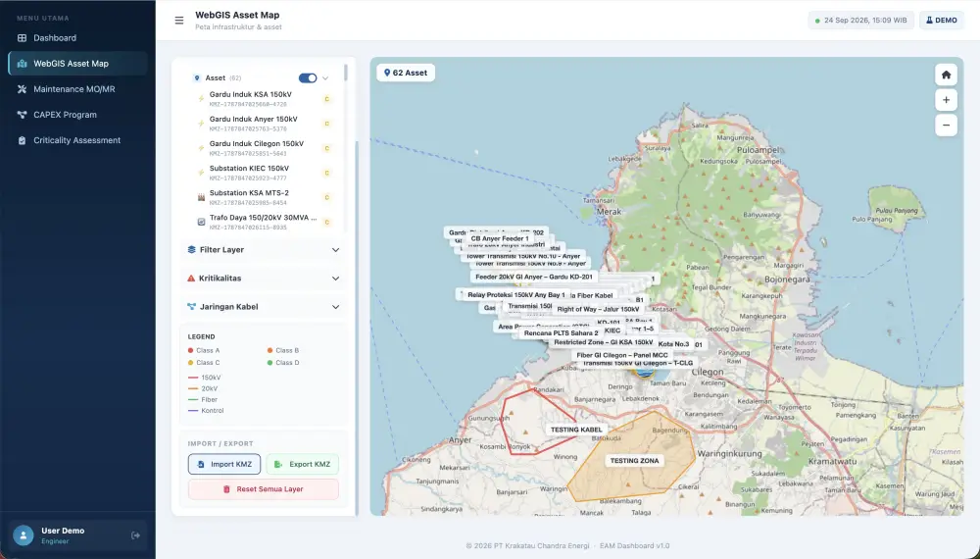Select Trafo Daya 150/20kV 30MVA asset

[x=263, y=222]
